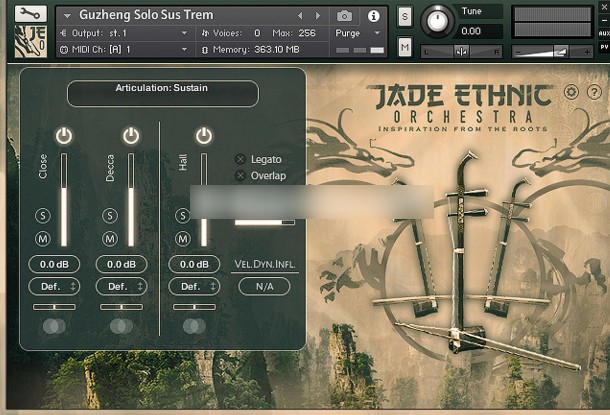Solo the Hall mic channel

(182, 215)
